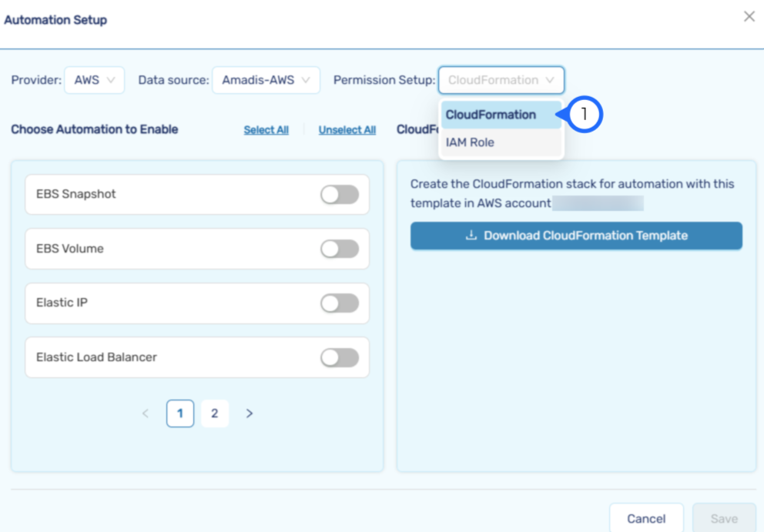Viewport: 764px width, 532px height.
Task: Open the Permission Setup dropdown
Action: click(501, 80)
